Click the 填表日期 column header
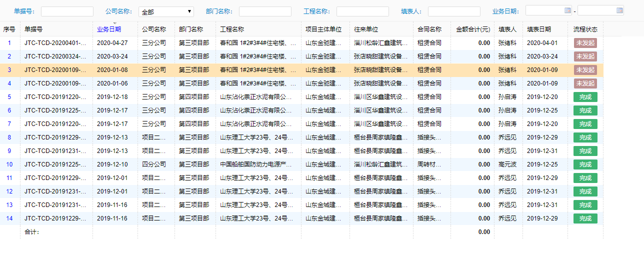This screenshot has width=644, height=266. (539, 29)
